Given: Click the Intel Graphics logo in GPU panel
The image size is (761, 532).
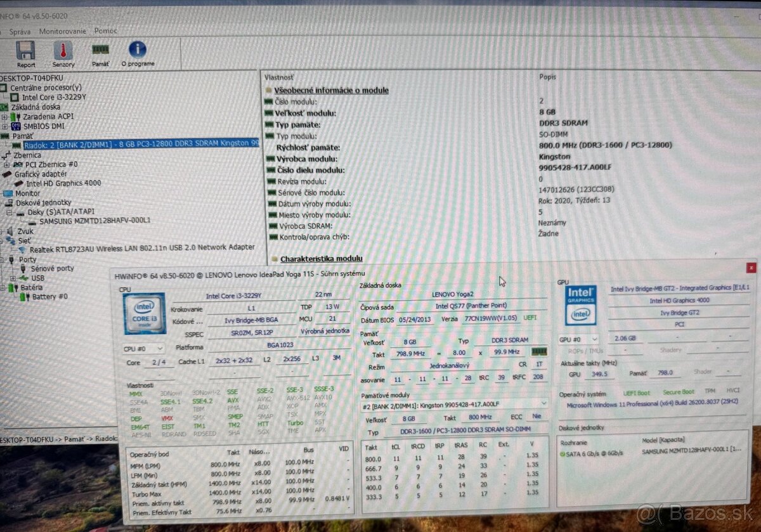Looking at the screenshot, I should tap(580, 304).
